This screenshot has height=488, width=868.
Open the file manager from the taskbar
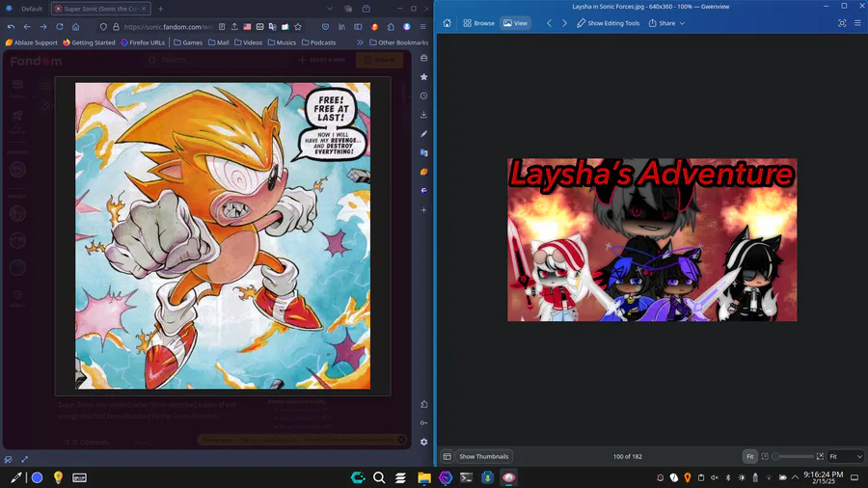point(424,477)
